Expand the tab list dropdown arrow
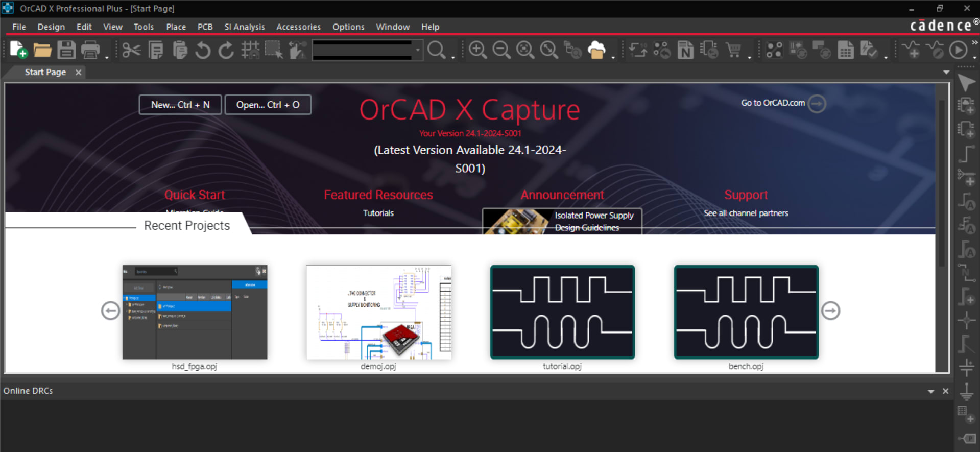980x452 pixels. (x=946, y=73)
